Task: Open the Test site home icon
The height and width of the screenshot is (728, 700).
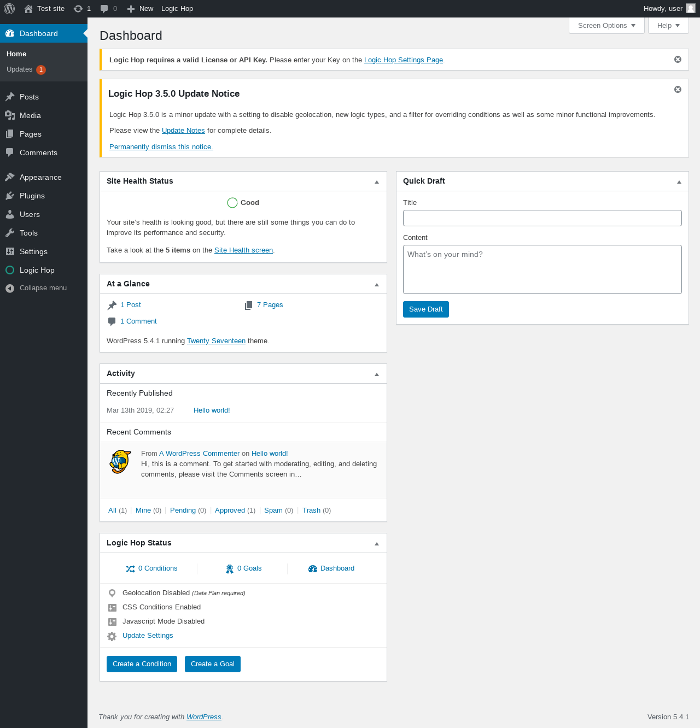Action: click(x=28, y=9)
